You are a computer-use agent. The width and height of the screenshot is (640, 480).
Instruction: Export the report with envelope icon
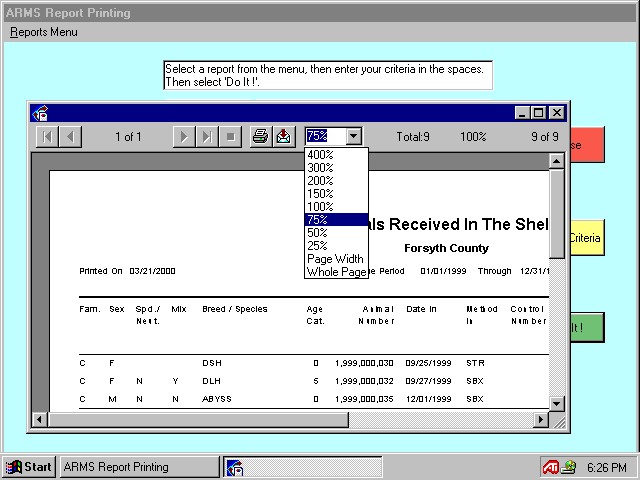pyautogui.click(x=284, y=137)
